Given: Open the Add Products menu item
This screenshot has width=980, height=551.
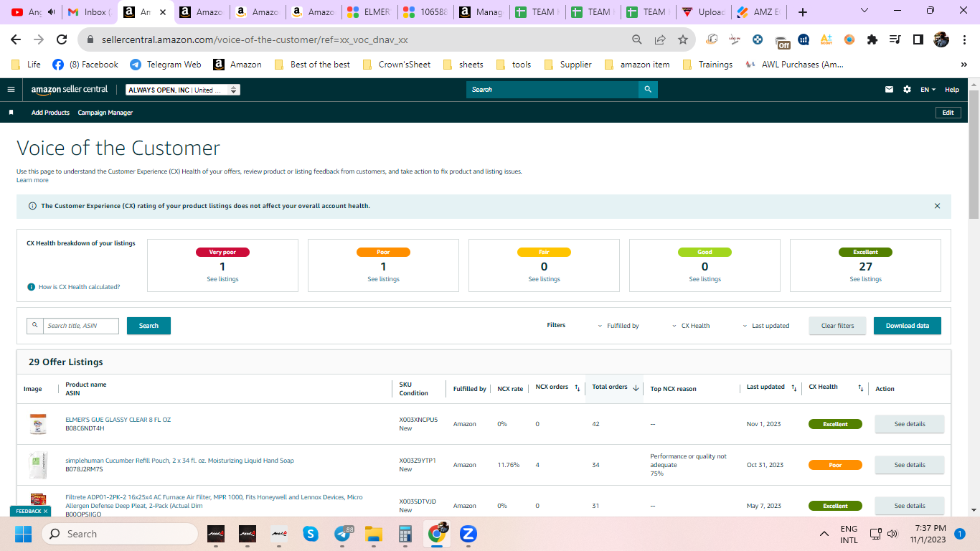Looking at the screenshot, I should point(50,113).
